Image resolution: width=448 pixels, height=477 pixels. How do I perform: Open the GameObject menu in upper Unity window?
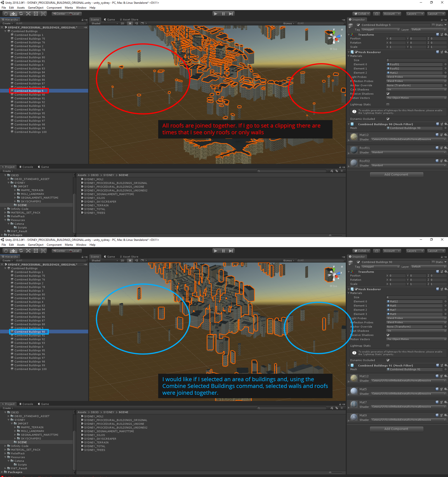[36, 8]
